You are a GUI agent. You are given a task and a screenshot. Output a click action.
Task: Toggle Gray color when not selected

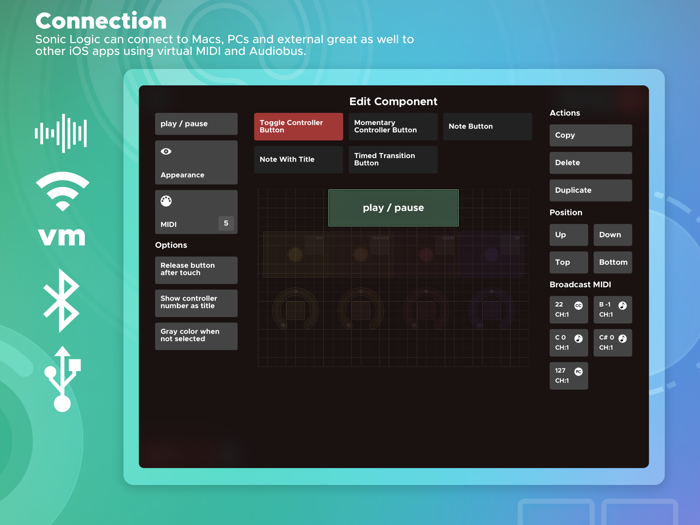(x=196, y=335)
